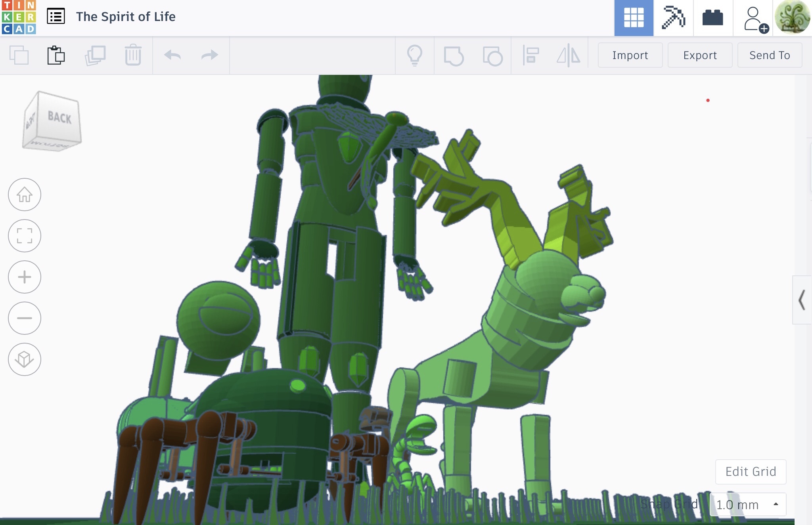Click the Copy tool in the toolbar
Image resolution: width=812 pixels, height=525 pixels.
point(19,55)
